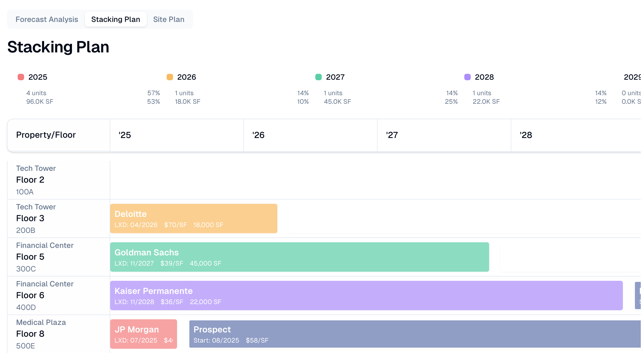This screenshot has width=644, height=353.
Task: Click the orange 2026 legend swatch
Action: 170,77
